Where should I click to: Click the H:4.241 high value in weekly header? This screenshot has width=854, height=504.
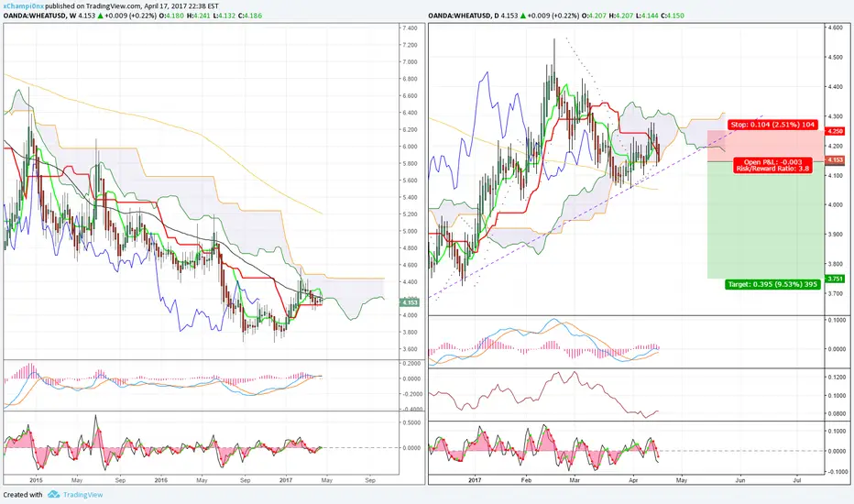[198, 16]
